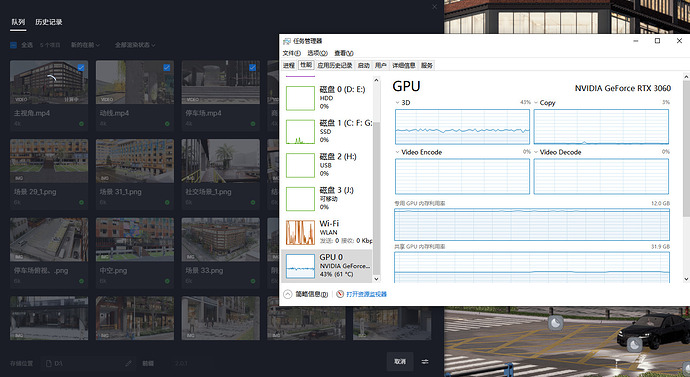Open the Video Encode graph dropdown
The width and height of the screenshot is (690, 377).
(x=397, y=152)
